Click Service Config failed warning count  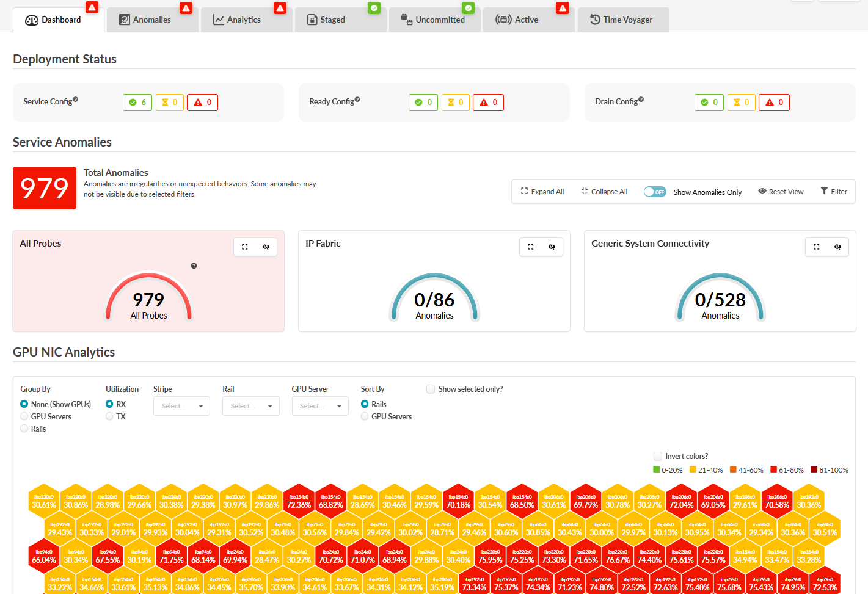coord(202,103)
